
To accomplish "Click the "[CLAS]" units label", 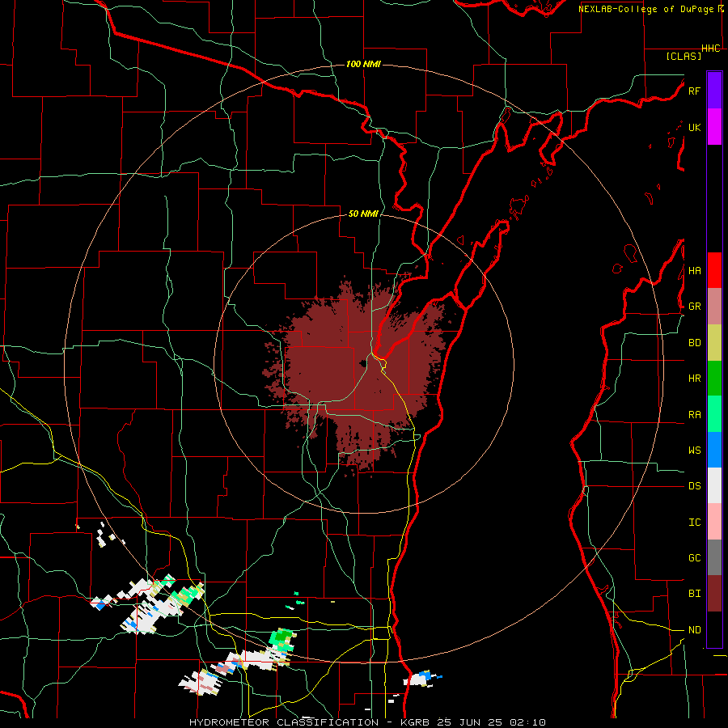I will click(x=684, y=56).
